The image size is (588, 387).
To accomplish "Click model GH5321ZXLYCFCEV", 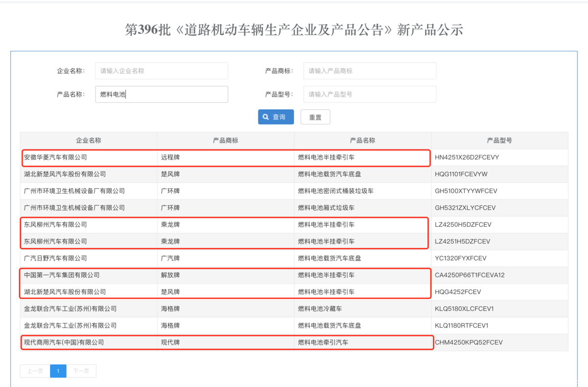I will coord(465,208).
